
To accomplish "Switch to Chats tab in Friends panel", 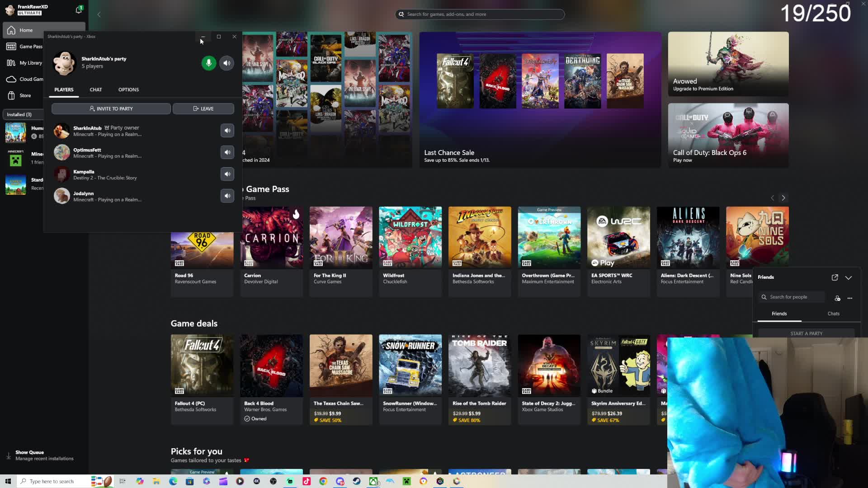I will (833, 314).
